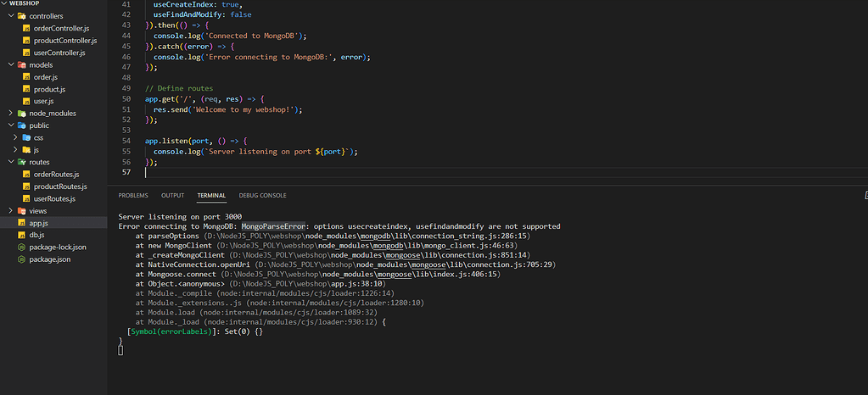Image resolution: width=868 pixels, height=395 pixels.
Task: Click the JS icon beside db.js
Action: click(x=21, y=235)
